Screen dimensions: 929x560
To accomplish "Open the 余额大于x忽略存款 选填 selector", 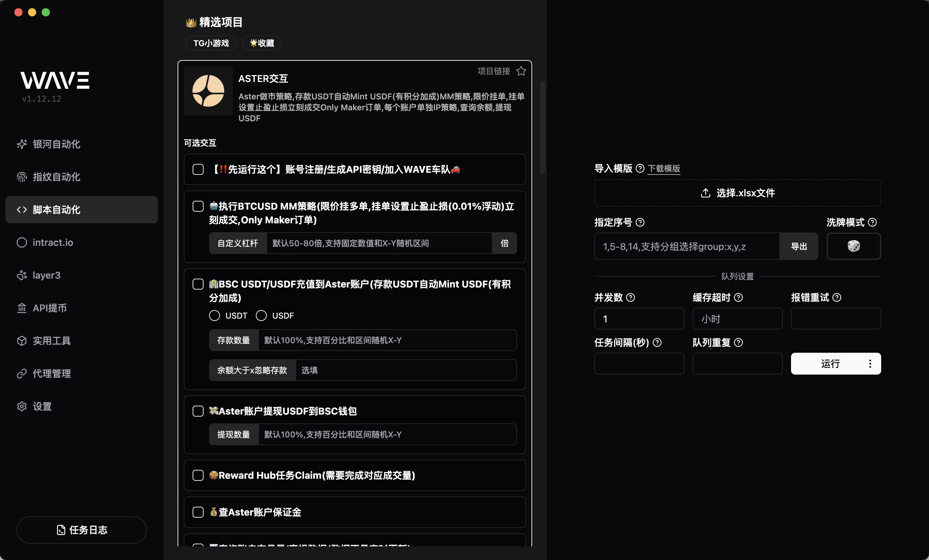I will tap(405, 370).
